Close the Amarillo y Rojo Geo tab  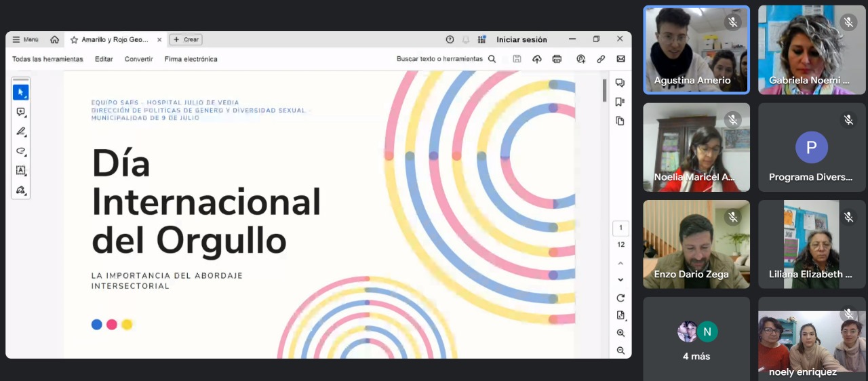click(x=159, y=39)
